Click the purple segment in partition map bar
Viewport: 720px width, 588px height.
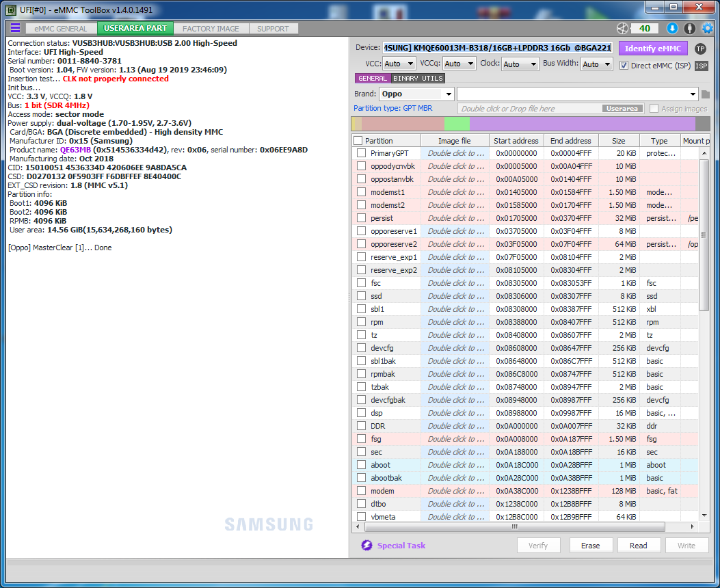pyautogui.click(x=583, y=124)
